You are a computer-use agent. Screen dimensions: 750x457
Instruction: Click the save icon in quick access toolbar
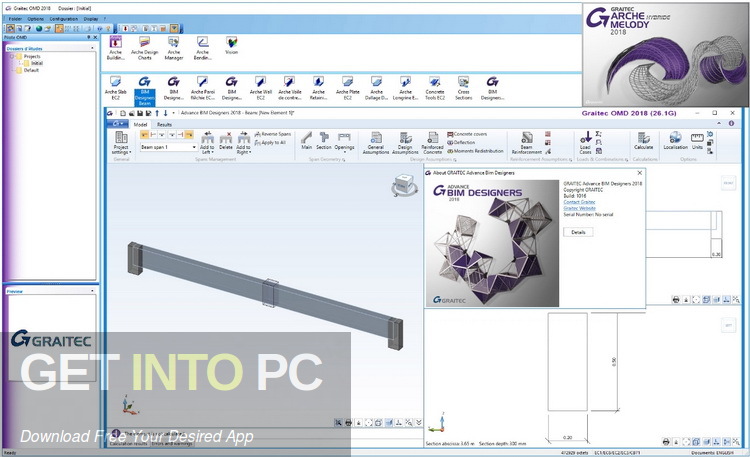pyautogui.click(x=140, y=113)
